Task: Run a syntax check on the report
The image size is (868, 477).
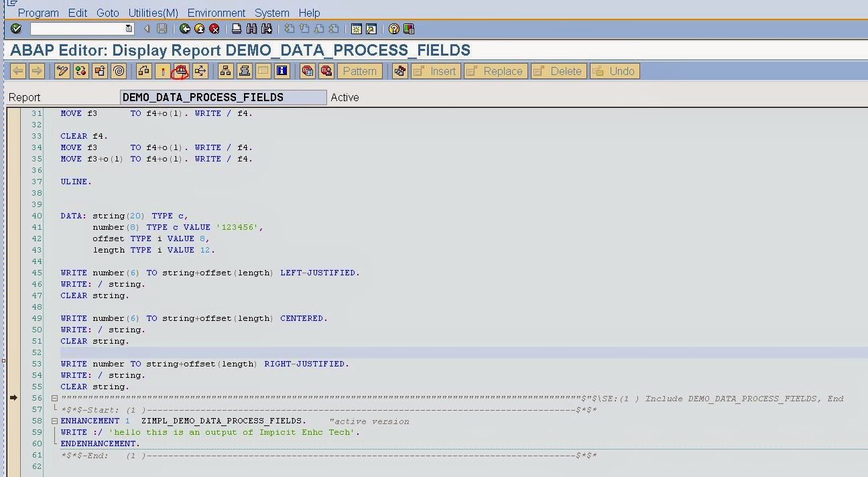Action: tap(80, 70)
